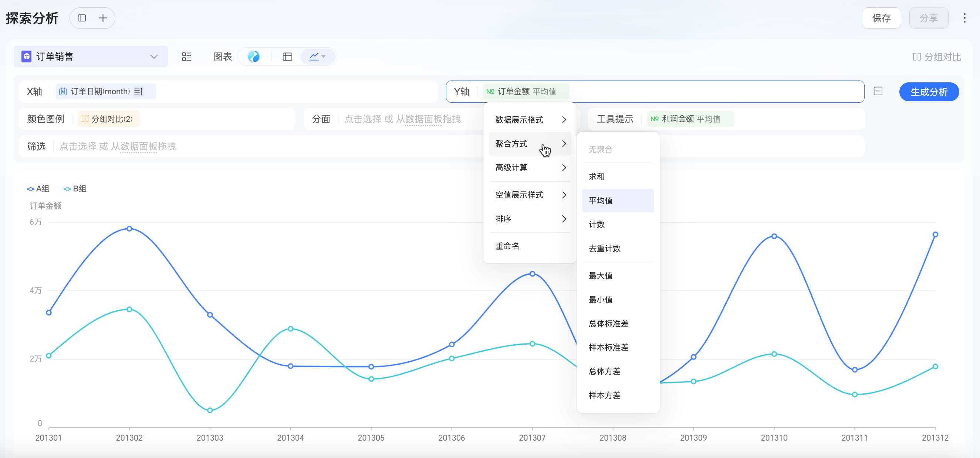The width and height of the screenshot is (980, 458).
Task: Click the collapse icon next to Y轴
Action: (878, 91)
